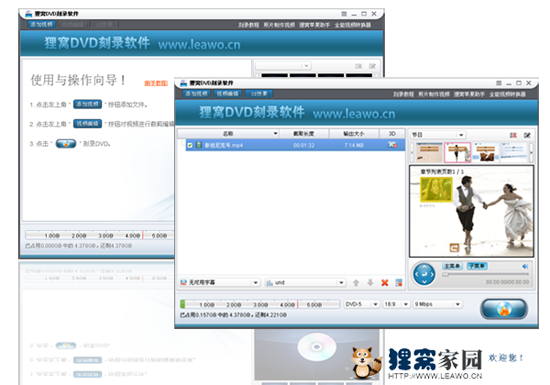Switch to 主菜单 in preview controls
550x385 pixels.
452,266
